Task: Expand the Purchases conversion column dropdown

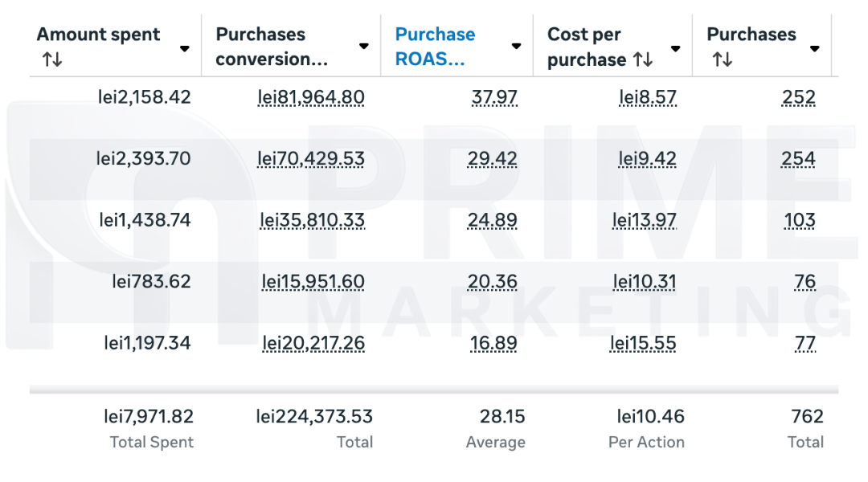Action: [x=364, y=47]
